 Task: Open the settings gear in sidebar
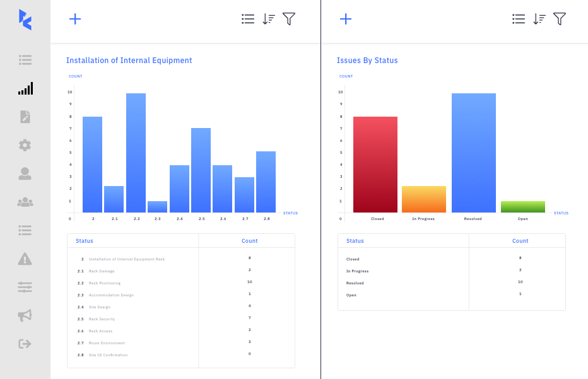click(25, 145)
